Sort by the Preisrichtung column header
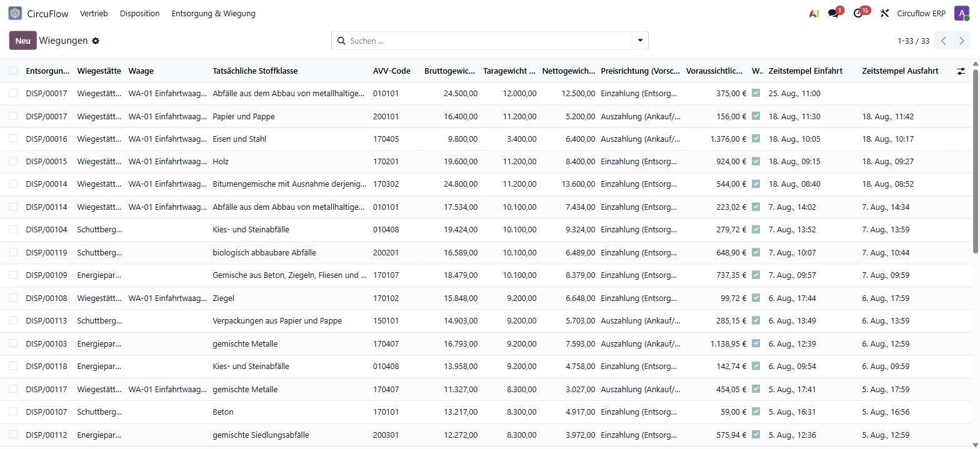This screenshot has width=980, height=449. pyautogui.click(x=641, y=71)
